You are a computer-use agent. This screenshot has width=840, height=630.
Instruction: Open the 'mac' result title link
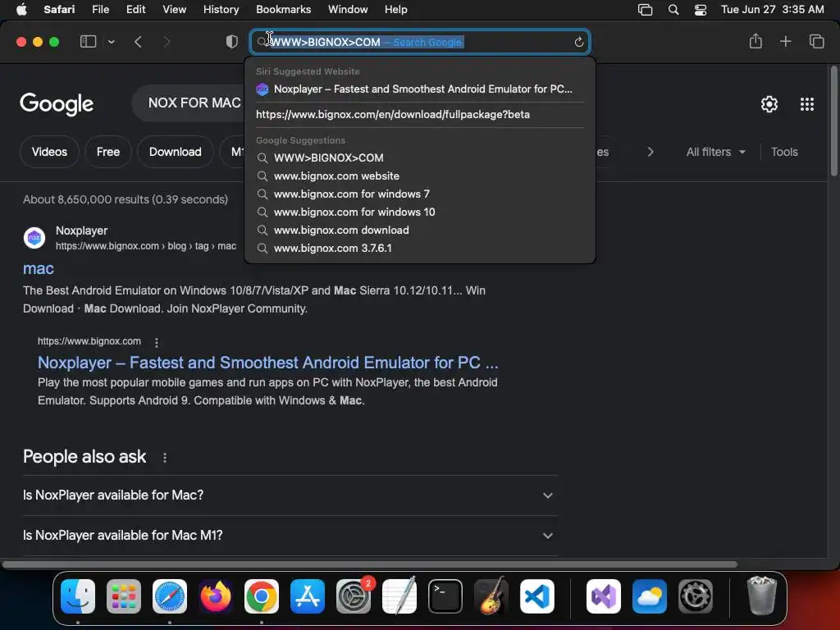pos(39,268)
